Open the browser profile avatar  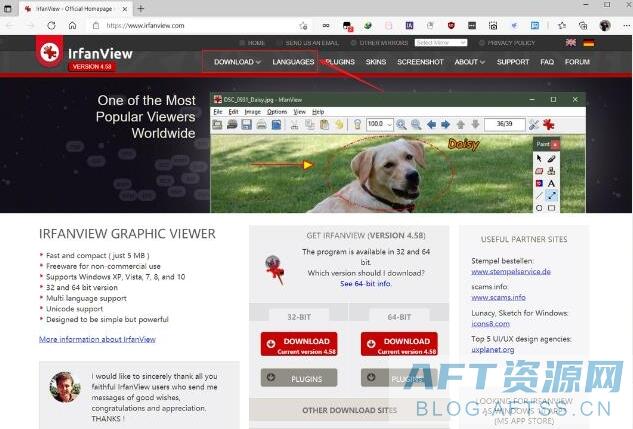coord(605,26)
